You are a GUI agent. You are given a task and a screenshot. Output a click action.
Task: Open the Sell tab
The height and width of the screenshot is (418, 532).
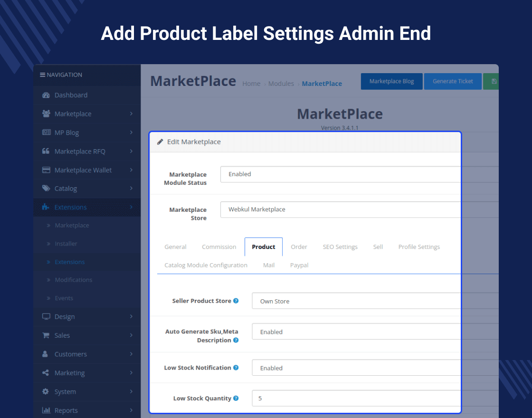tap(378, 247)
